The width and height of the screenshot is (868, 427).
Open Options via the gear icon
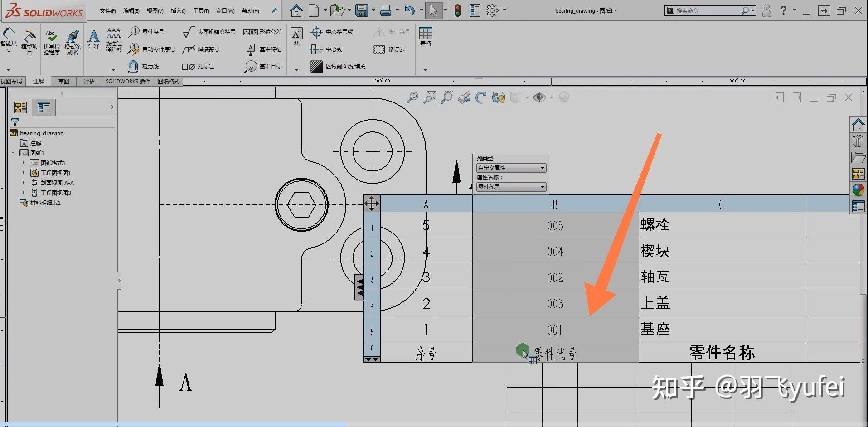pyautogui.click(x=492, y=10)
